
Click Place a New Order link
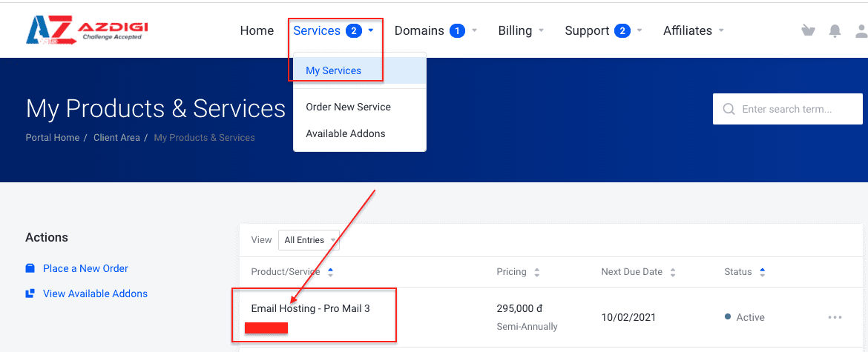(85, 268)
